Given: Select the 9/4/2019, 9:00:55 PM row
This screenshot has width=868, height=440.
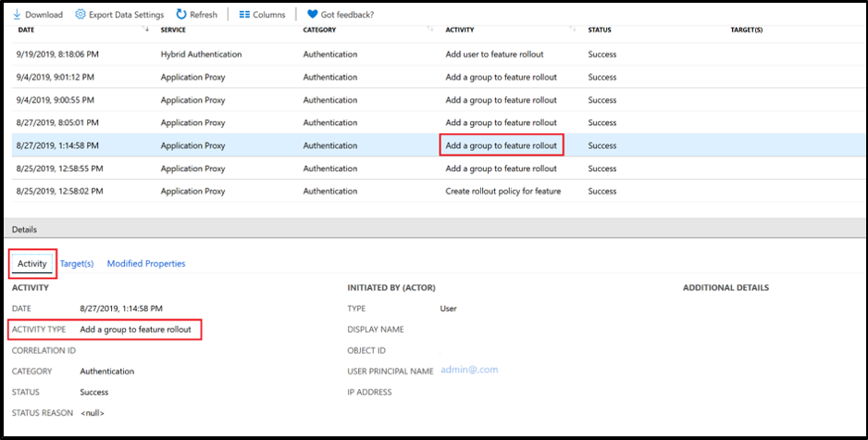Looking at the screenshot, I should (x=437, y=100).
